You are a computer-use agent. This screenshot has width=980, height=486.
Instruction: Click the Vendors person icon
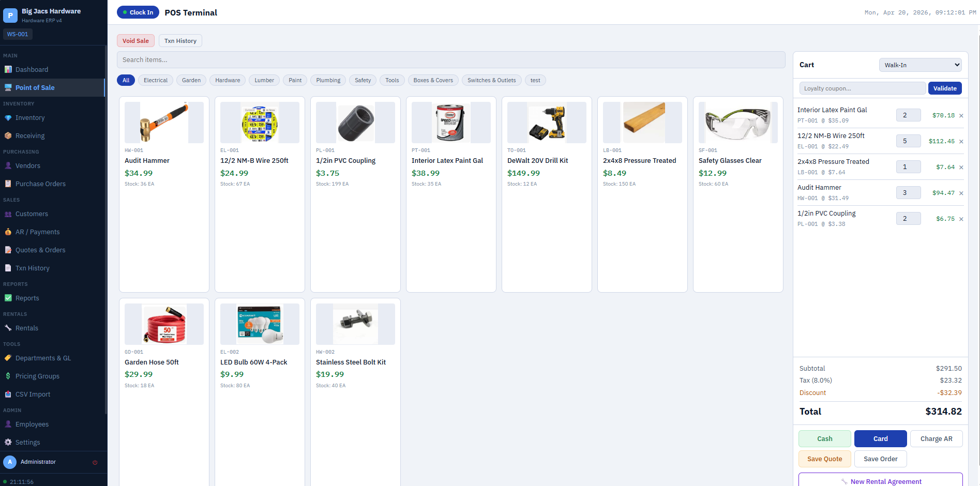click(x=8, y=165)
